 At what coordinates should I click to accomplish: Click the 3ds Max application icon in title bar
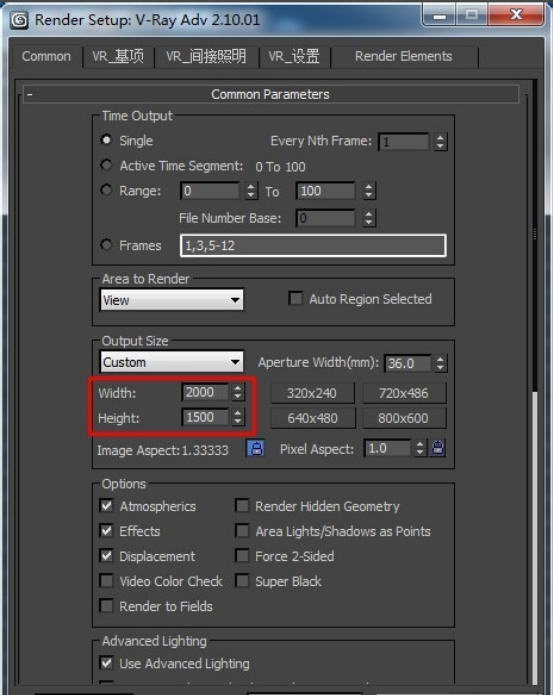point(19,20)
